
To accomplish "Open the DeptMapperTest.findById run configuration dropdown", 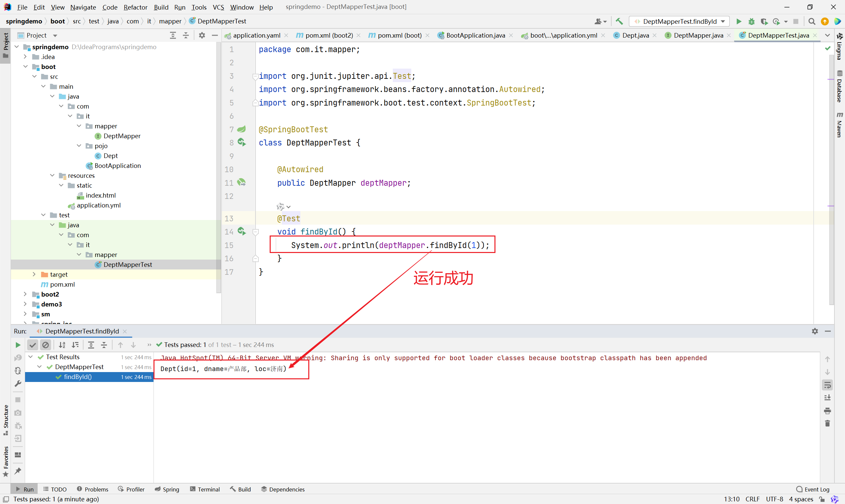I will pos(680,21).
